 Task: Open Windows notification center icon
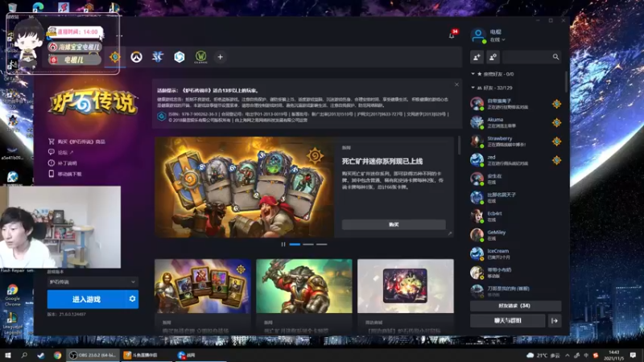(633, 356)
